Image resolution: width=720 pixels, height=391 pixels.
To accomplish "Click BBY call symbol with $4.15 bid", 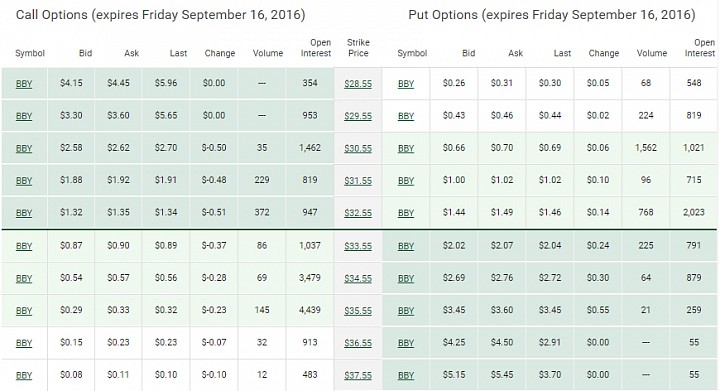I will [x=24, y=84].
